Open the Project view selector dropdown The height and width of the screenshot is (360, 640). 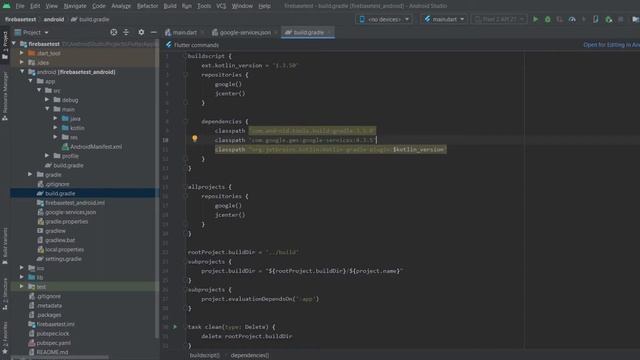coord(31,32)
